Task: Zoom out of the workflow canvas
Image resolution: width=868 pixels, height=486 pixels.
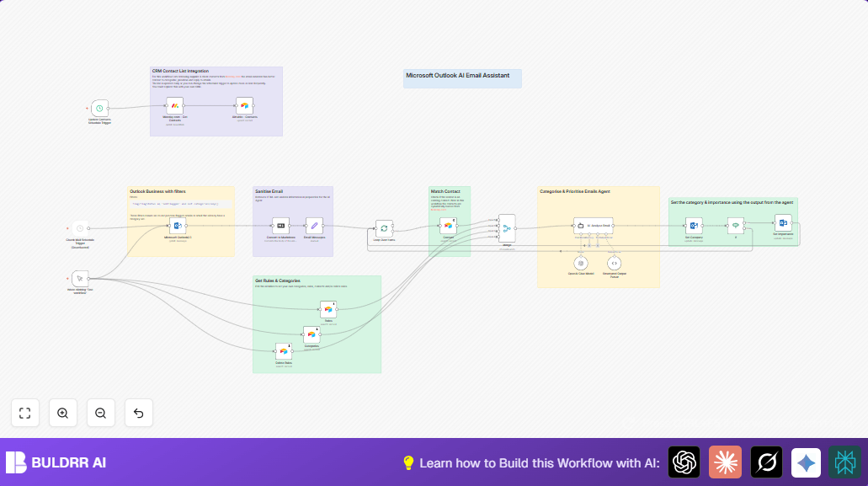Action: coord(101,413)
